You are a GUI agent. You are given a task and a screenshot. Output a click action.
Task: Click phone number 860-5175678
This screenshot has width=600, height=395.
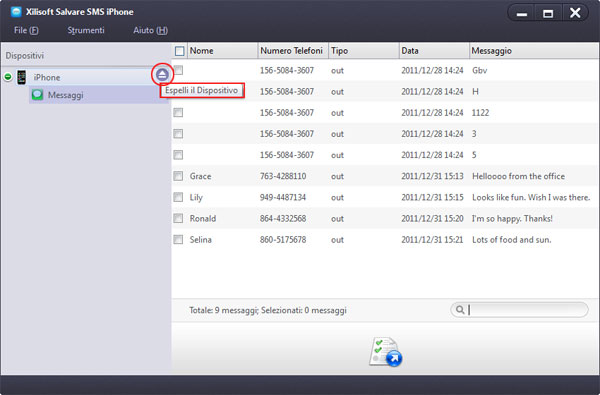(x=283, y=240)
